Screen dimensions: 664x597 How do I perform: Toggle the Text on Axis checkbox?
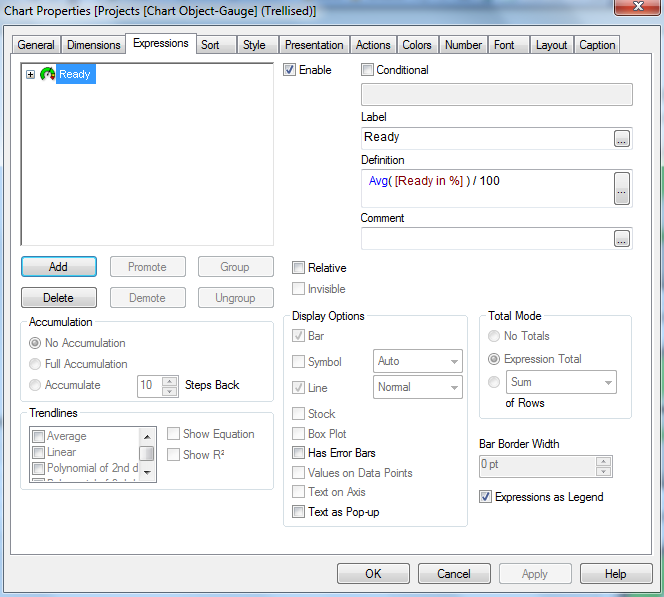pyautogui.click(x=298, y=492)
